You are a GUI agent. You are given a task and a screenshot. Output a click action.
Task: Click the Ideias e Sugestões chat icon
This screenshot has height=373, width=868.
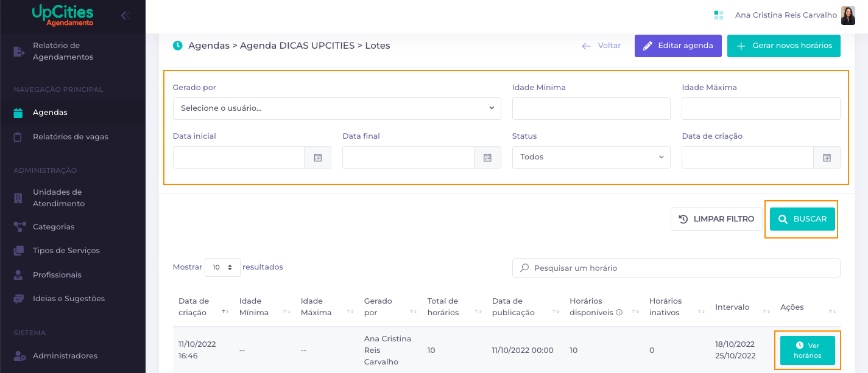19,299
